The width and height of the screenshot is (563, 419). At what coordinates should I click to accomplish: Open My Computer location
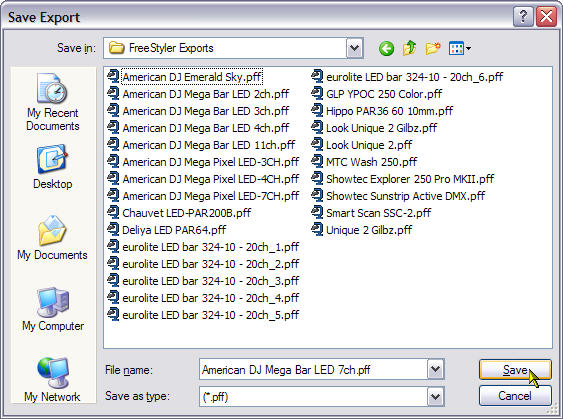click(52, 309)
